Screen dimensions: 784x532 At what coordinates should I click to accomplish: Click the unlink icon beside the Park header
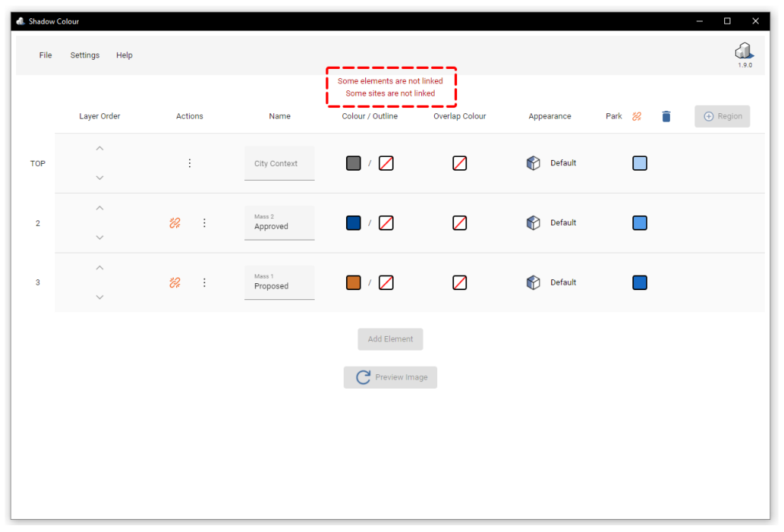click(x=636, y=116)
